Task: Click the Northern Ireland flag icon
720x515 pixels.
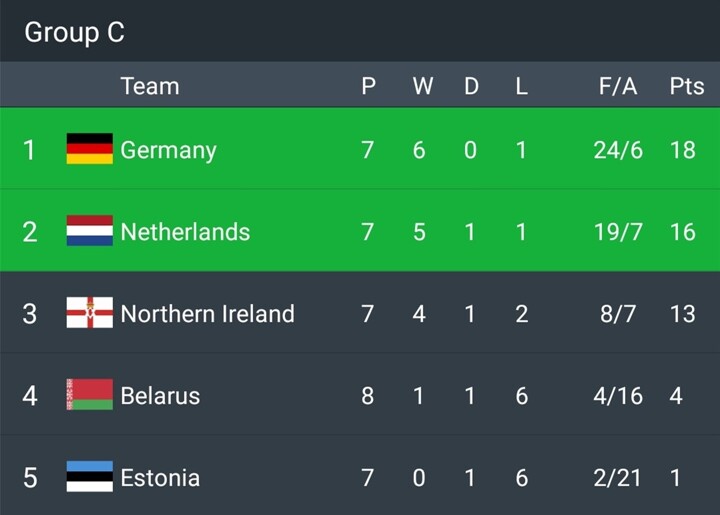Action: [89, 314]
